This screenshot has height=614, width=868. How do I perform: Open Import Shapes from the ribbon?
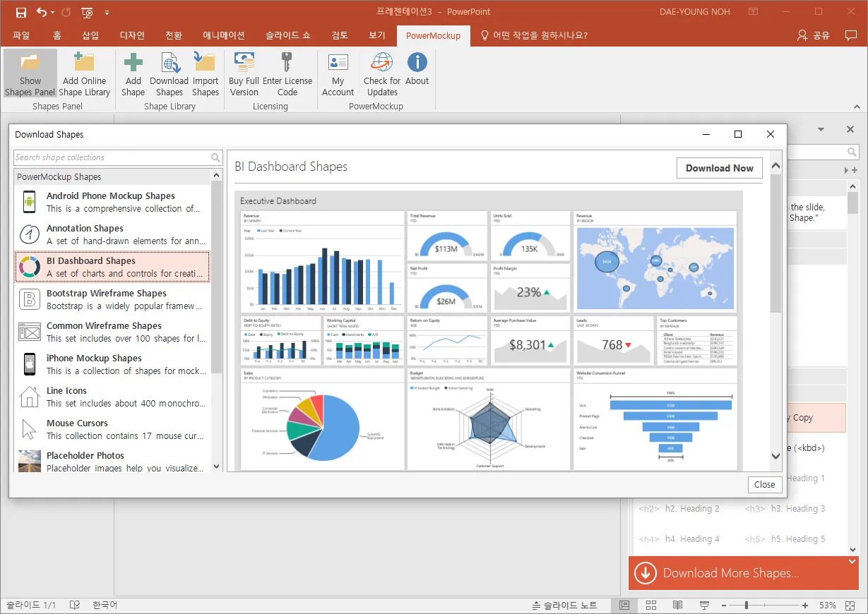pyautogui.click(x=205, y=63)
